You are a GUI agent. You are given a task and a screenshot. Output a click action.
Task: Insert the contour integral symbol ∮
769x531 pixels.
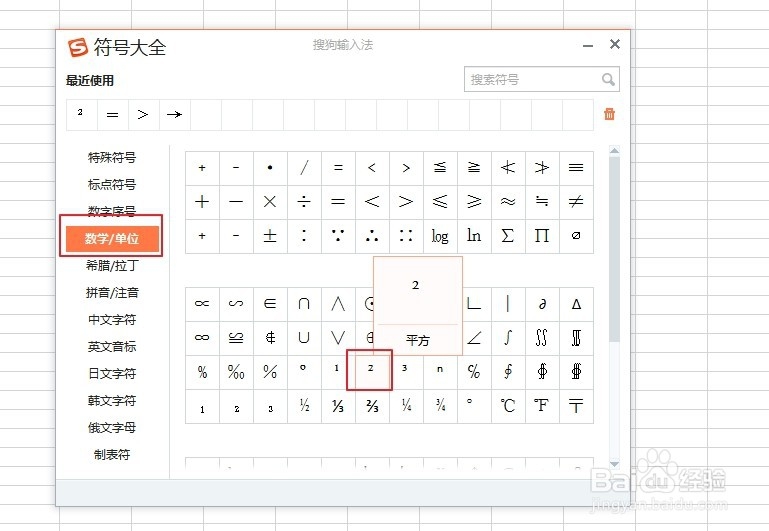508,372
